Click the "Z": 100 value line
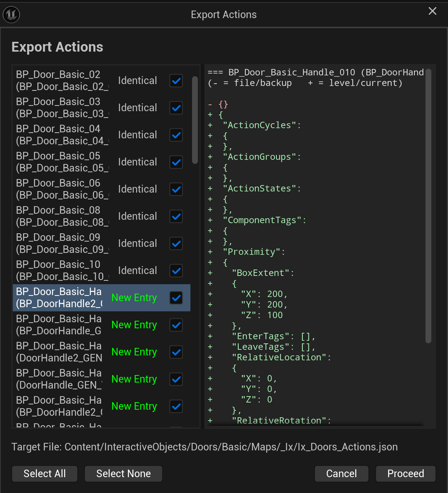The width and height of the screenshot is (448, 493). tap(245, 315)
